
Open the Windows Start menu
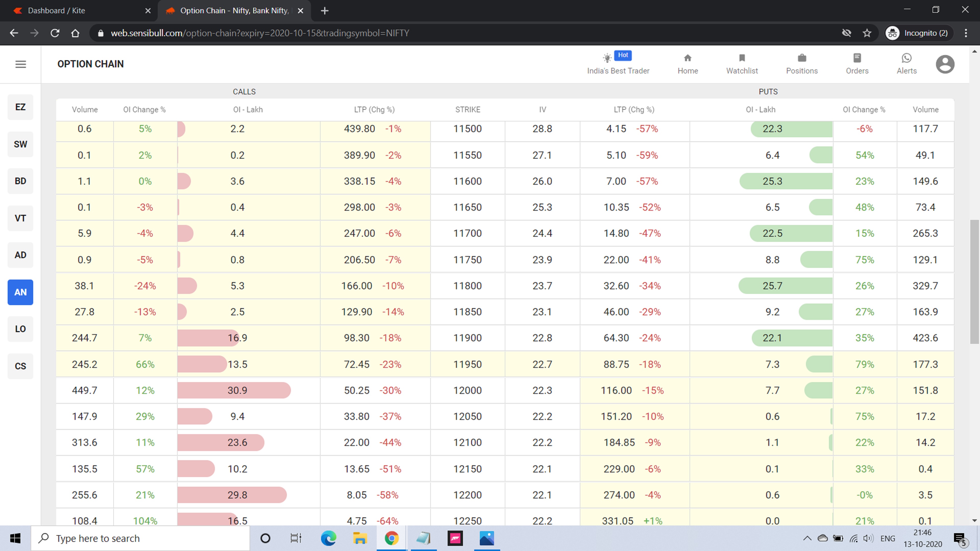tap(16, 538)
